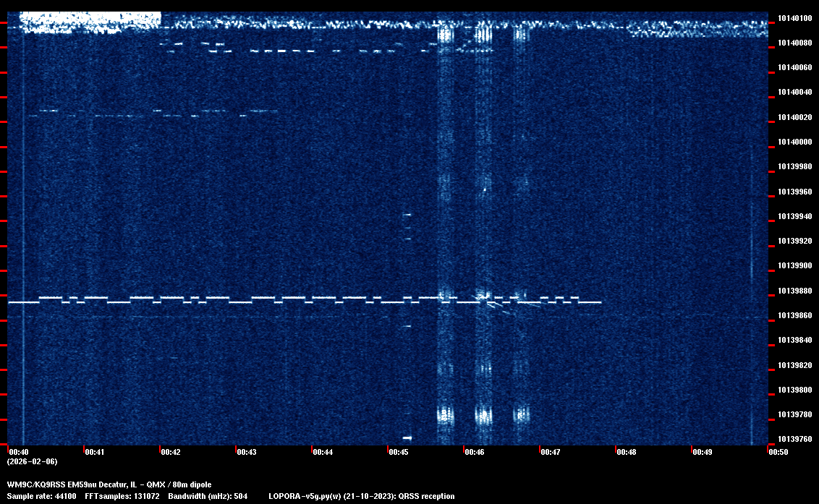Viewport: 819px width, 504px height.
Task: Click the 10140100 frequency label
Action: pyautogui.click(x=794, y=18)
